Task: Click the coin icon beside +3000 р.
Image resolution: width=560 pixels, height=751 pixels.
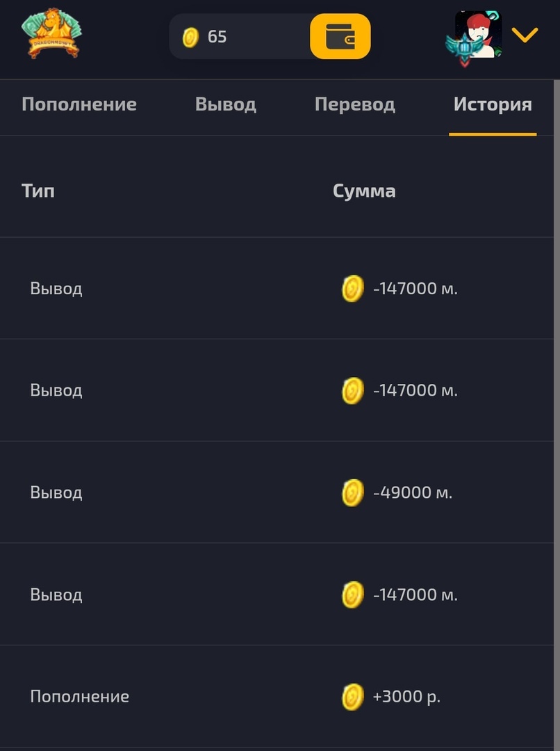Action: pyautogui.click(x=353, y=697)
